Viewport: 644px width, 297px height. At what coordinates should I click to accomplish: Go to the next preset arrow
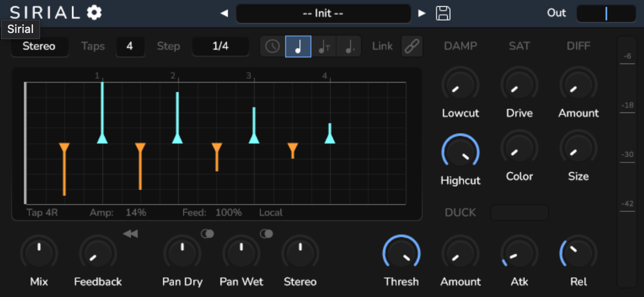(x=422, y=13)
